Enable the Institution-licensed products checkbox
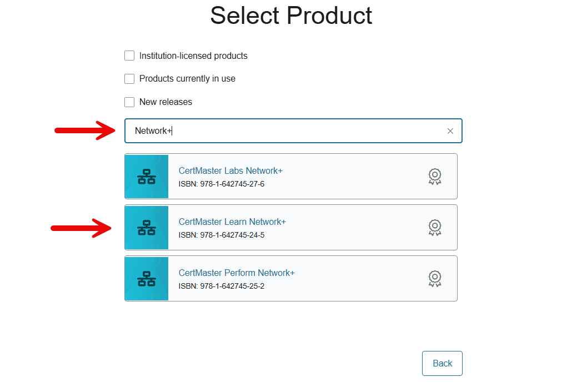This screenshot has width=562, height=392. point(129,56)
